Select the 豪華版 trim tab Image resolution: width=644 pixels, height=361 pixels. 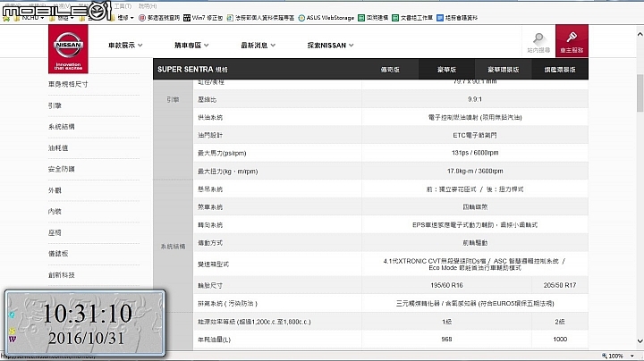click(x=446, y=70)
